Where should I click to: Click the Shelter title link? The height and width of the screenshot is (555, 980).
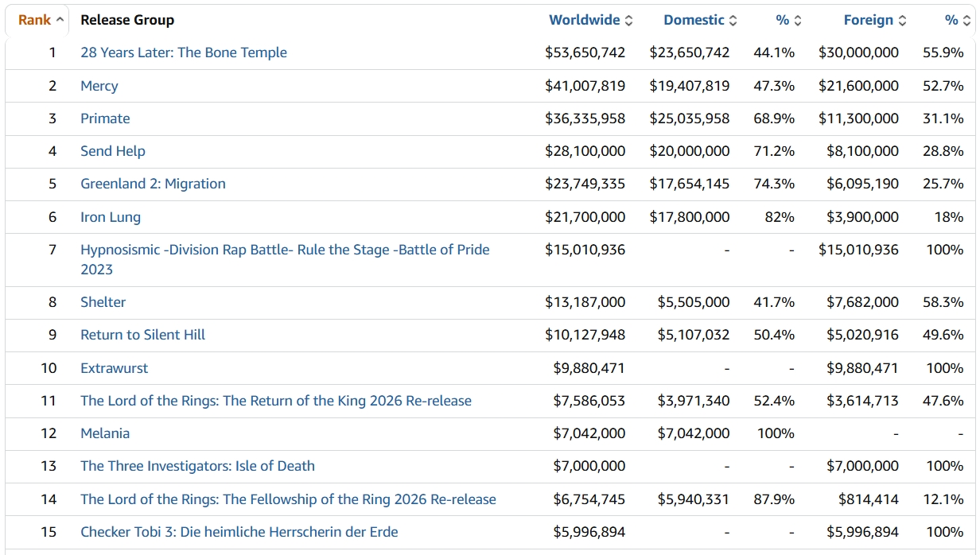103,302
